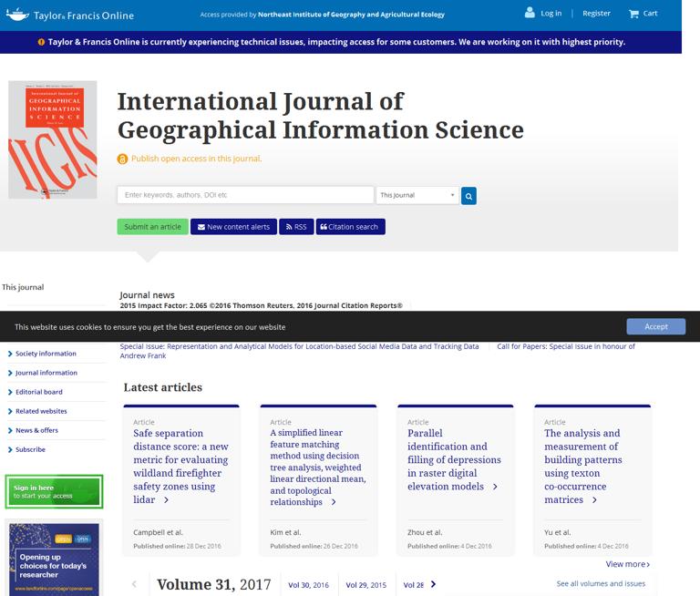Viewport: 700px width, 596px height.
Task: Open Journal information menu item
Action: (46, 373)
